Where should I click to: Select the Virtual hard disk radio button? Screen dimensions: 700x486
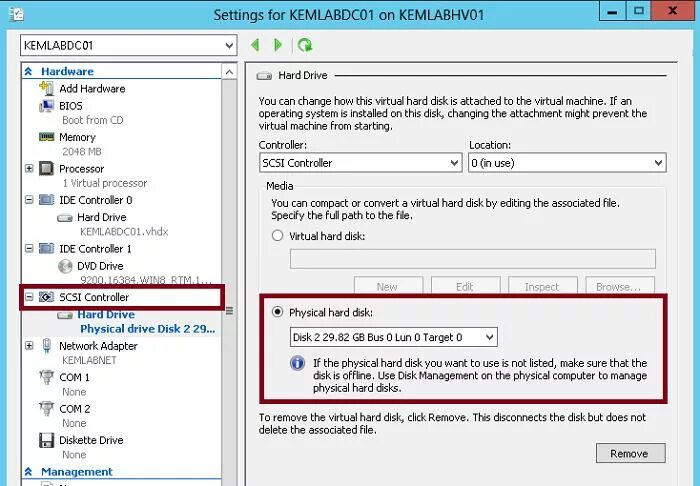coord(277,235)
